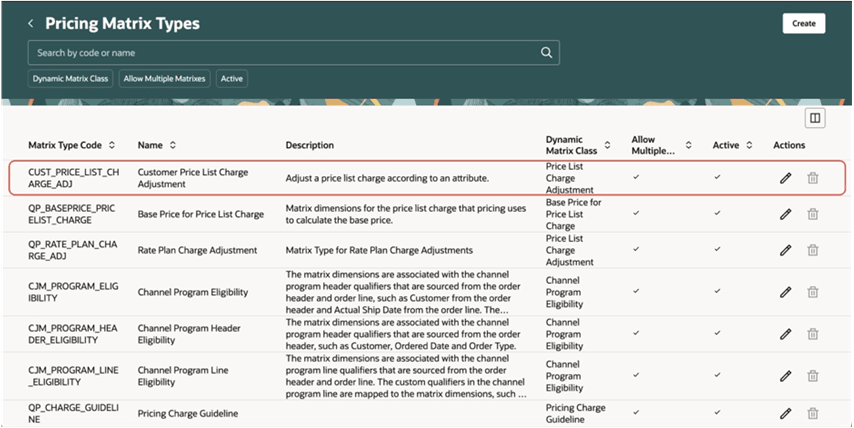Viewport: 854px width, 428px height.
Task: Click Base Price for Price List Charge name
Action: [x=200, y=214]
